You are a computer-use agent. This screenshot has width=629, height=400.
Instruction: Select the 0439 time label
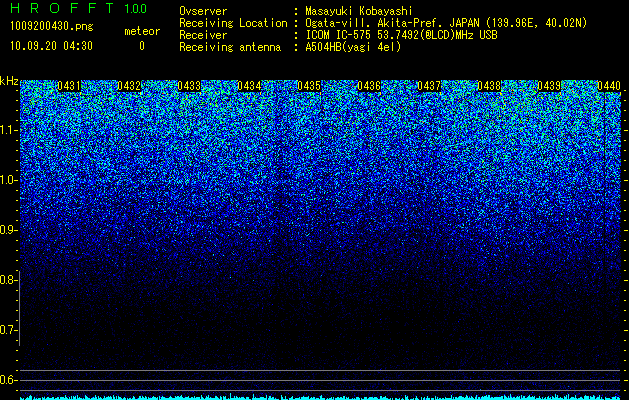(x=549, y=86)
